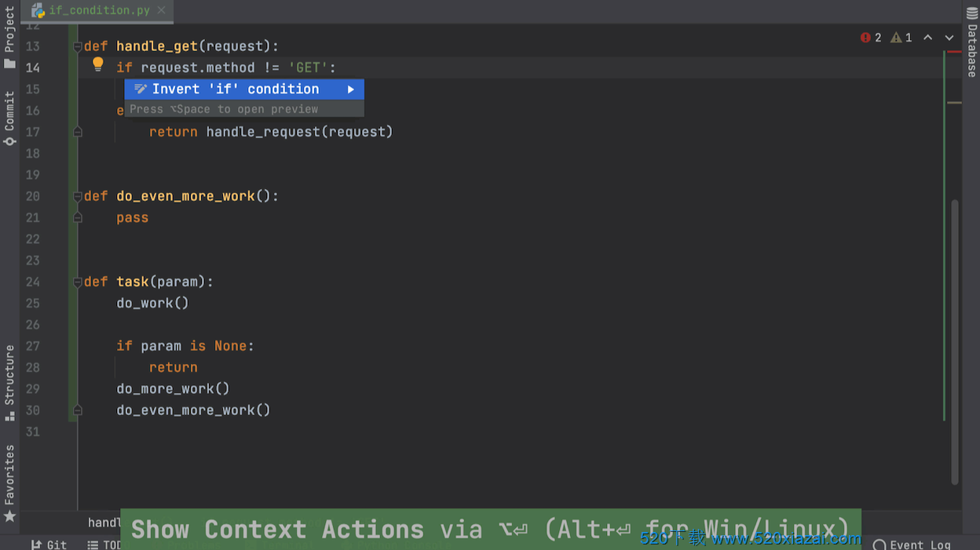Click def task(param) definition
980x550 pixels.
(148, 282)
